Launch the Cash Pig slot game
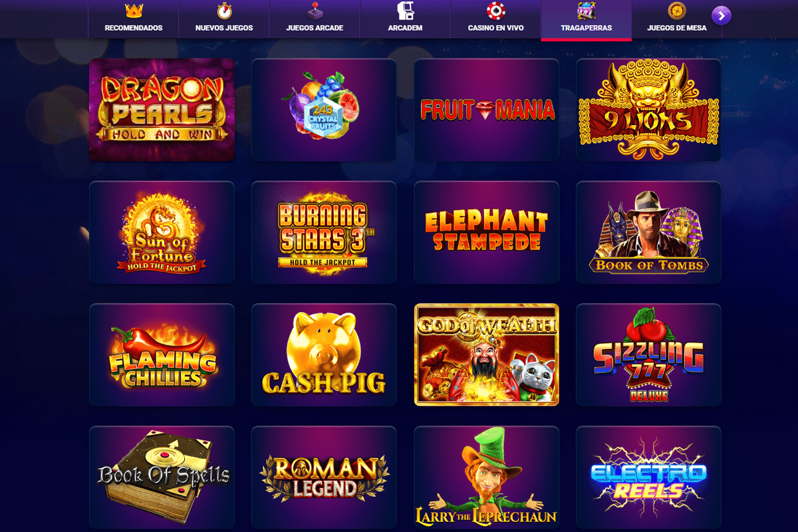This screenshot has height=532, width=798. [324, 354]
